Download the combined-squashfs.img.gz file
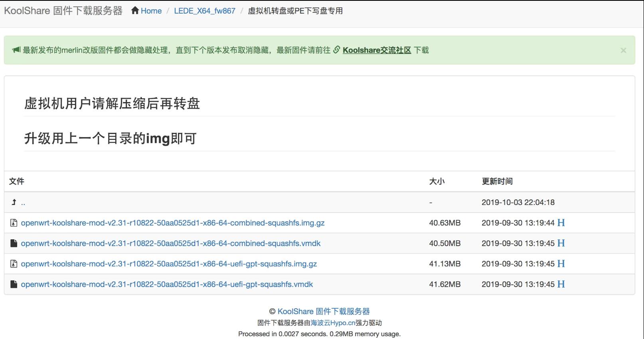The height and width of the screenshot is (339, 644). click(172, 223)
